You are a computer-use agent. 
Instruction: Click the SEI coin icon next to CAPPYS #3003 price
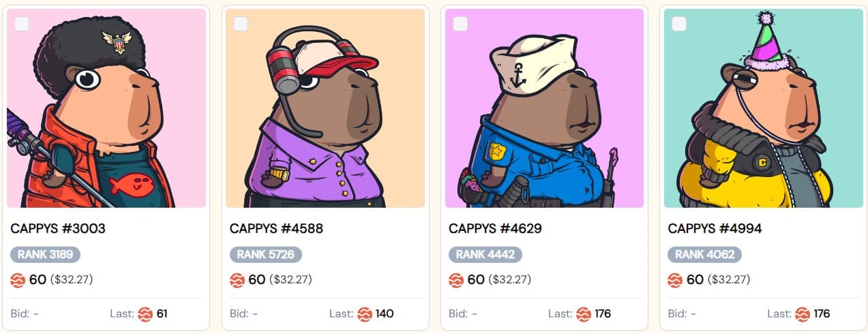point(18,280)
